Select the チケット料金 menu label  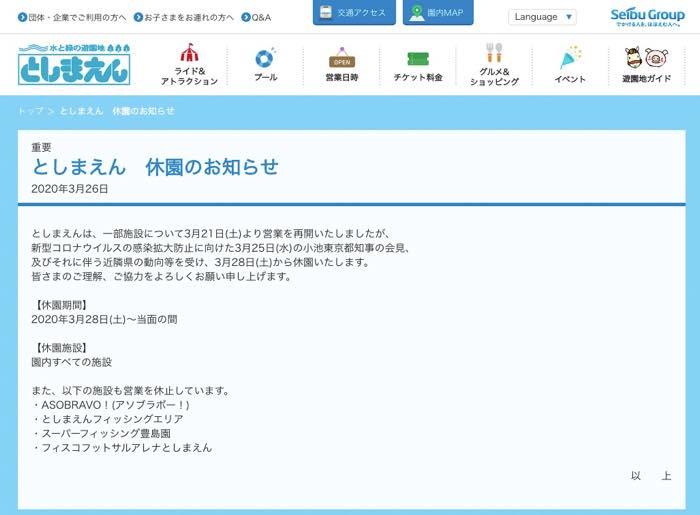pyautogui.click(x=418, y=77)
